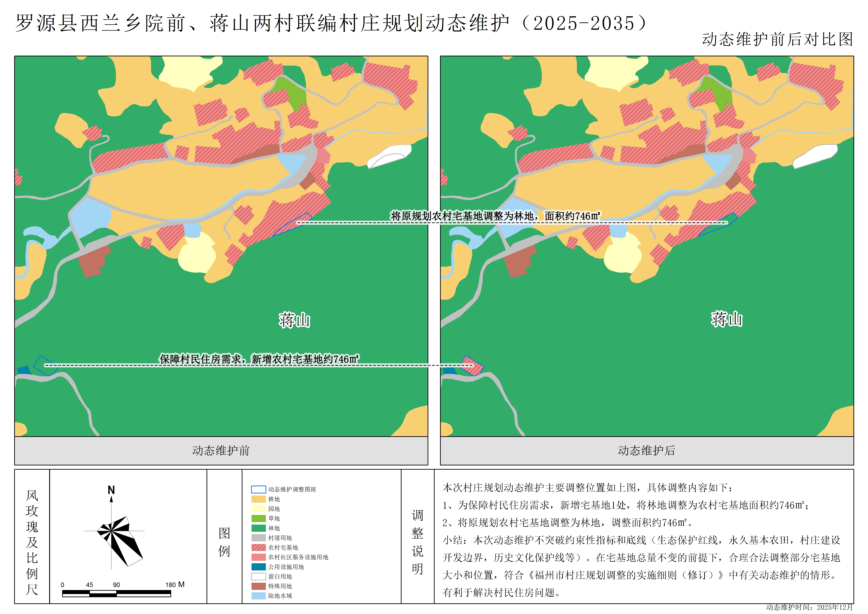Click the 留白用地 white legend box
The height and width of the screenshot is (614, 868).
(258, 577)
